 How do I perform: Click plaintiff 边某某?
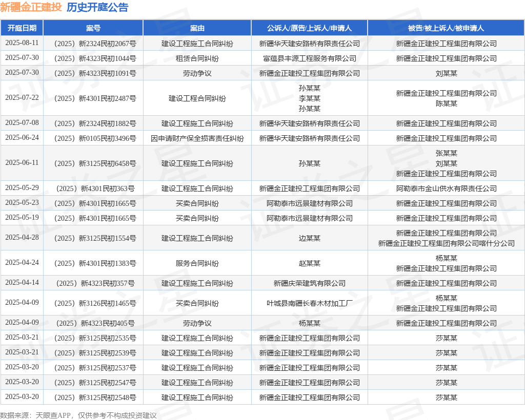tap(309, 238)
